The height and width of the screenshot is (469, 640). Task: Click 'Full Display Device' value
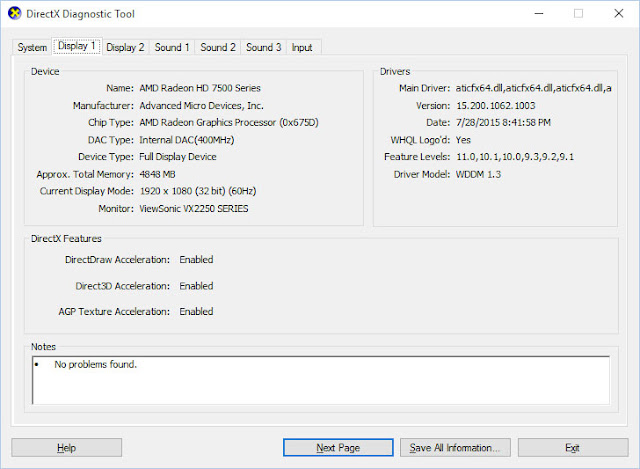178,157
